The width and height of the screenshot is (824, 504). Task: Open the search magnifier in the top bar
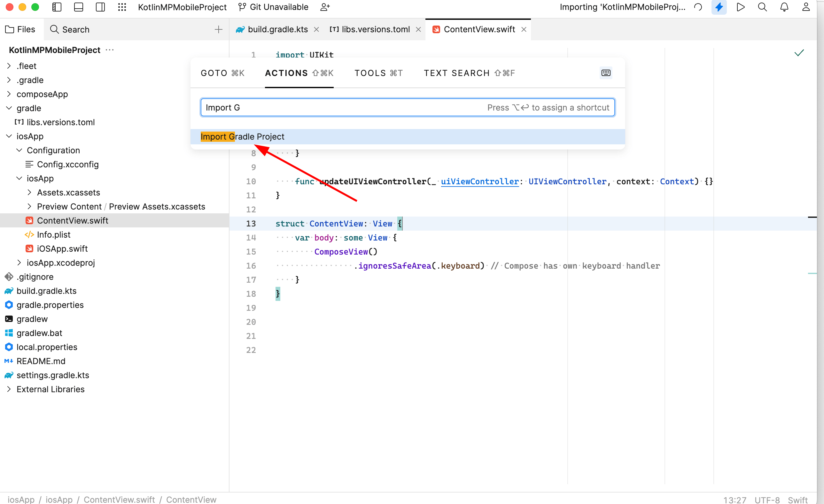(x=762, y=7)
